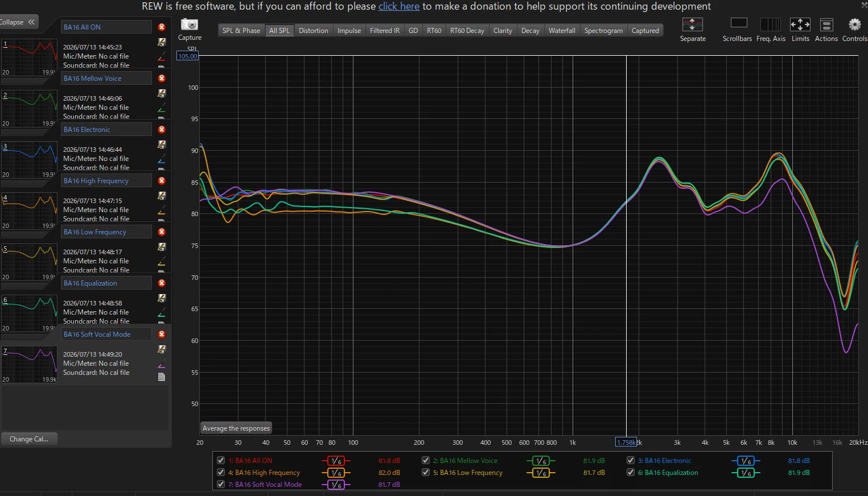Image resolution: width=868 pixels, height=496 pixels.
Task: Capture the graph with the camera icon
Action: 189,24
